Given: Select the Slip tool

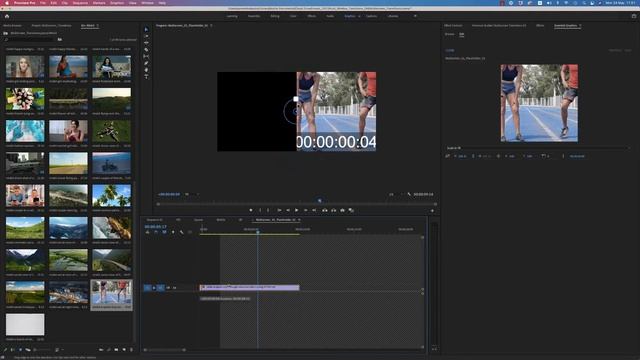Looking at the screenshot, I should pos(147,56).
